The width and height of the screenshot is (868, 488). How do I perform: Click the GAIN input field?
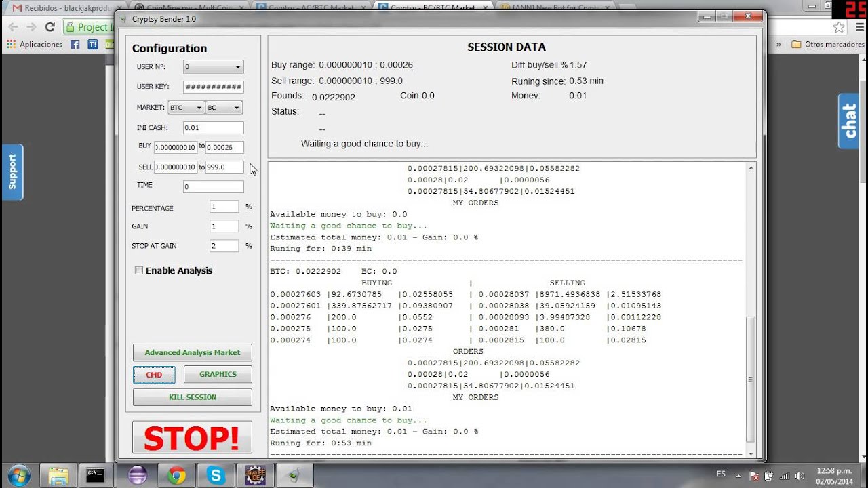click(224, 226)
